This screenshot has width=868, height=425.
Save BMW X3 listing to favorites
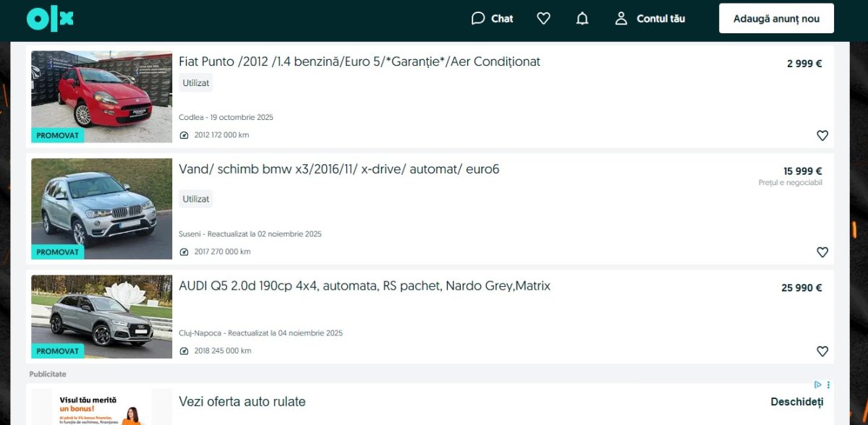tap(822, 252)
